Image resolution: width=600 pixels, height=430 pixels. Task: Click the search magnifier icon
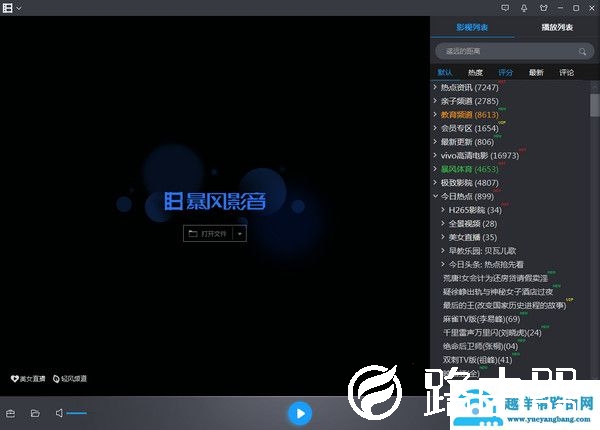582,51
